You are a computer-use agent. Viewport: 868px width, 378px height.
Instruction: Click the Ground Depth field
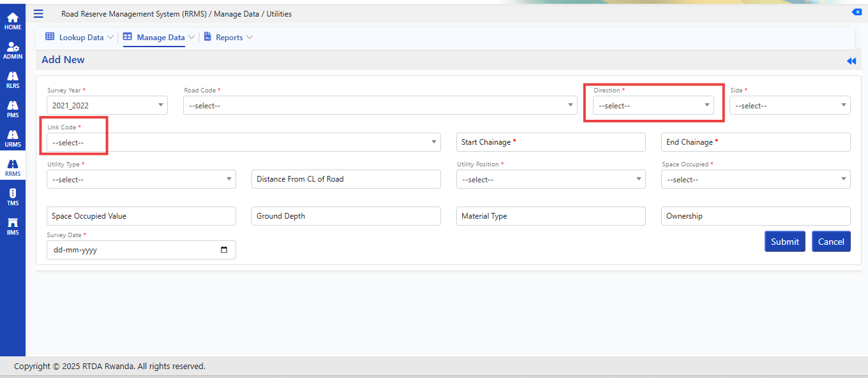click(x=346, y=216)
